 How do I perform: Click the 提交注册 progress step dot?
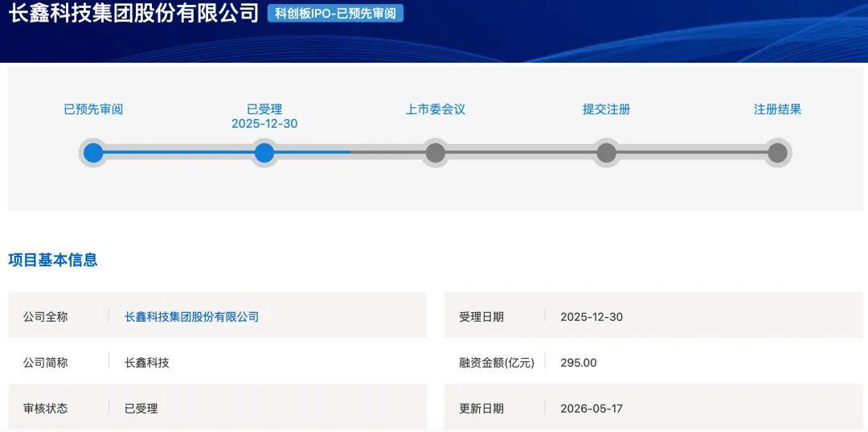pos(606,152)
